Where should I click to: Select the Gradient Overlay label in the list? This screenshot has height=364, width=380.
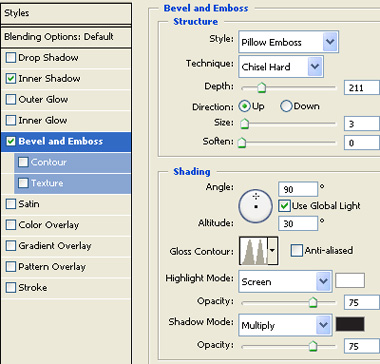[x=55, y=246]
